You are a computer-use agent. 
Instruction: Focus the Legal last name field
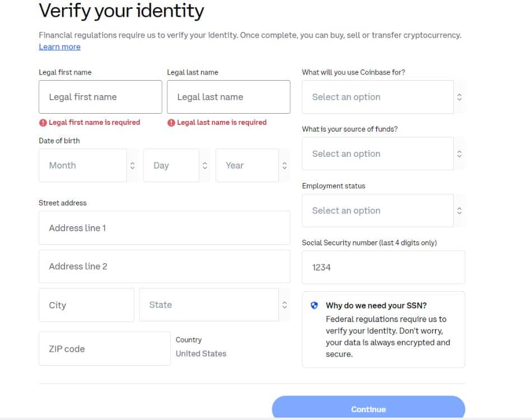(x=228, y=97)
